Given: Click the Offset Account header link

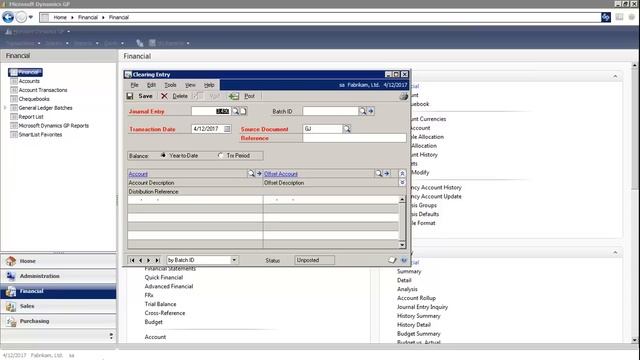Looking at the screenshot, I should pyautogui.click(x=281, y=174).
